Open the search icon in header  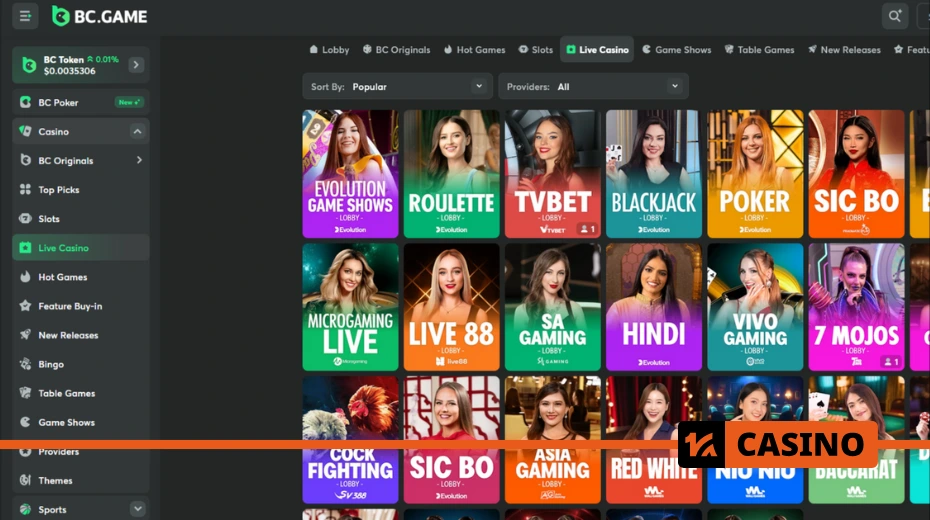(894, 16)
